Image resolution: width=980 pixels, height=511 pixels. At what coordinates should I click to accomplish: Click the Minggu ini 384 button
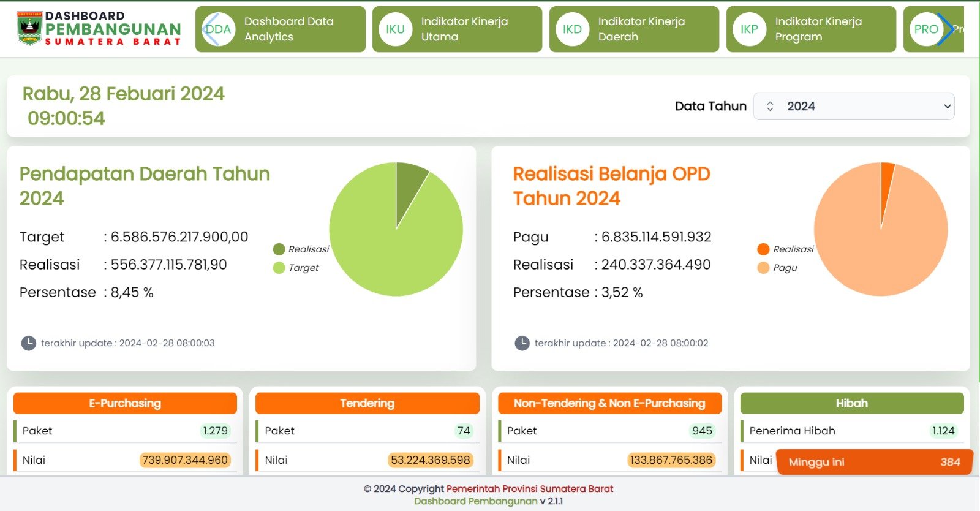coord(873,462)
